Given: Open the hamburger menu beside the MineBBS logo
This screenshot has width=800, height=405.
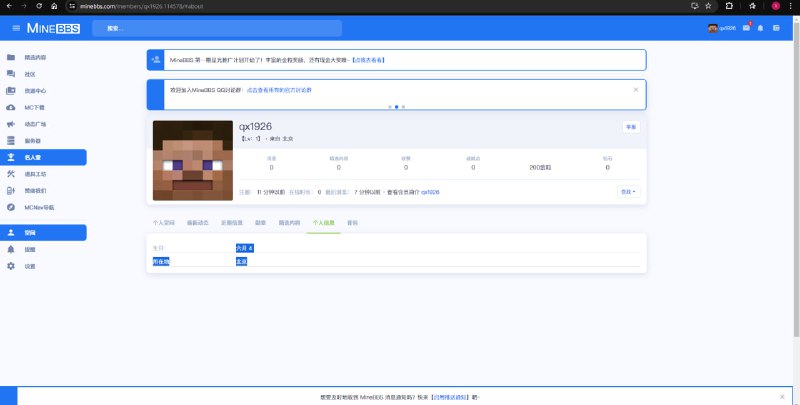Looking at the screenshot, I should (x=16, y=28).
